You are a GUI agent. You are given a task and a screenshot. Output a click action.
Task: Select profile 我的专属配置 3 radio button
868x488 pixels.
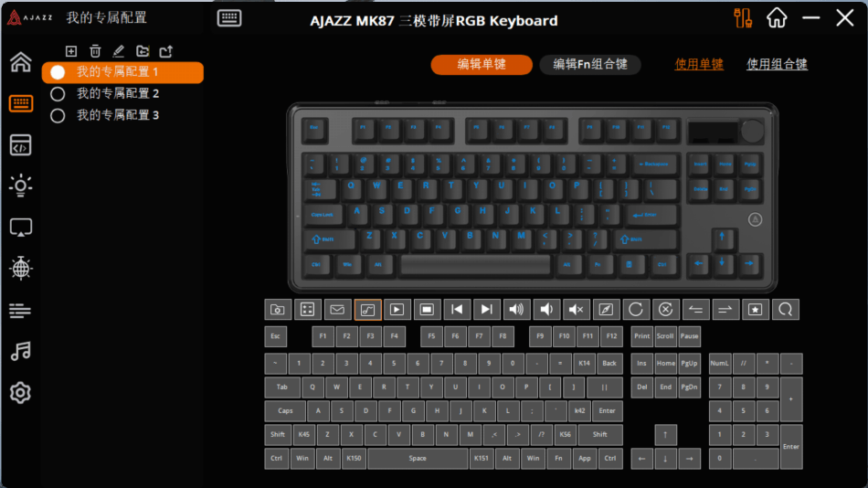[58, 116]
